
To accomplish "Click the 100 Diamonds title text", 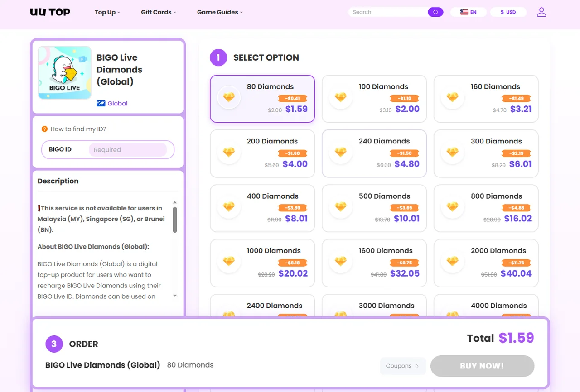I will (x=383, y=87).
